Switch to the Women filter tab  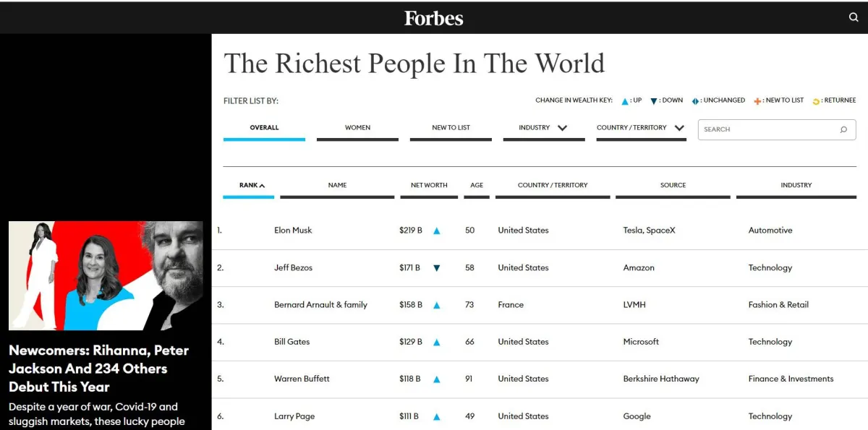357,128
